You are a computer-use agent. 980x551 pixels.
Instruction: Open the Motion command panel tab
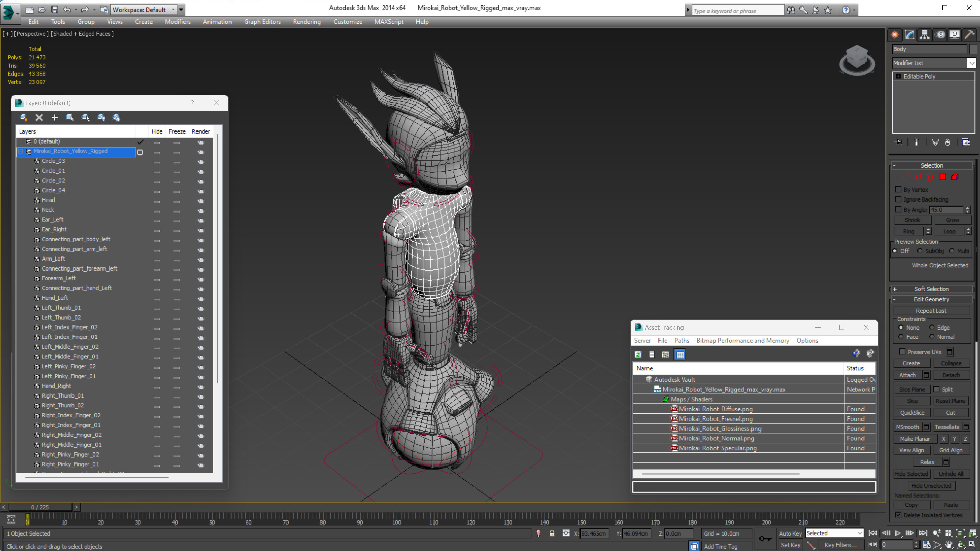pyautogui.click(x=940, y=35)
